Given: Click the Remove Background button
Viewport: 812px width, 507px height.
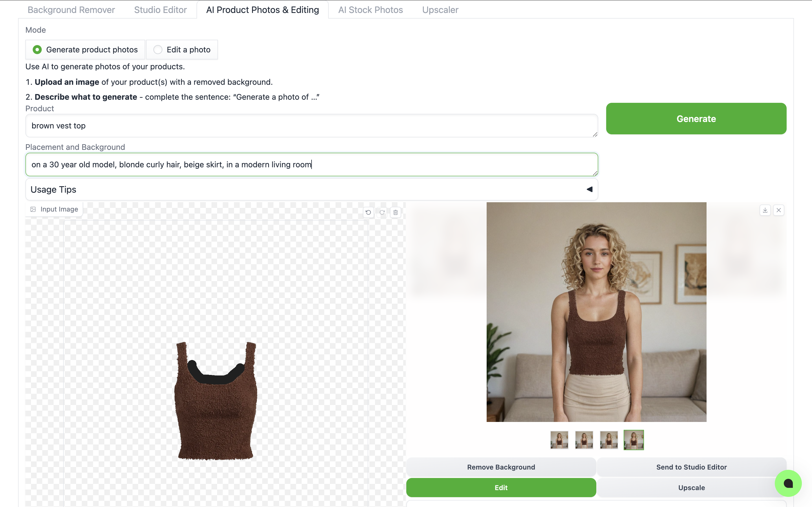Looking at the screenshot, I should click(501, 467).
